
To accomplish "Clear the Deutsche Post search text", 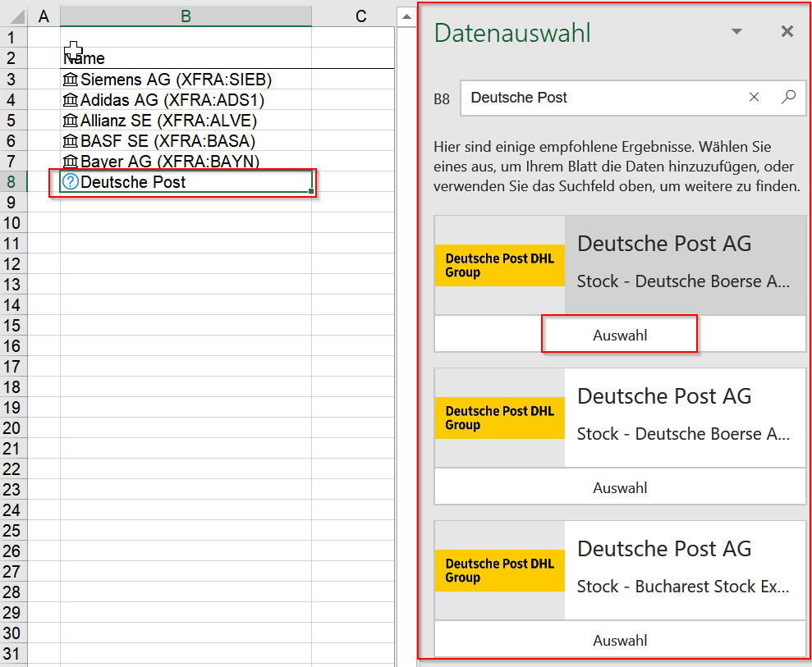I will (x=754, y=98).
